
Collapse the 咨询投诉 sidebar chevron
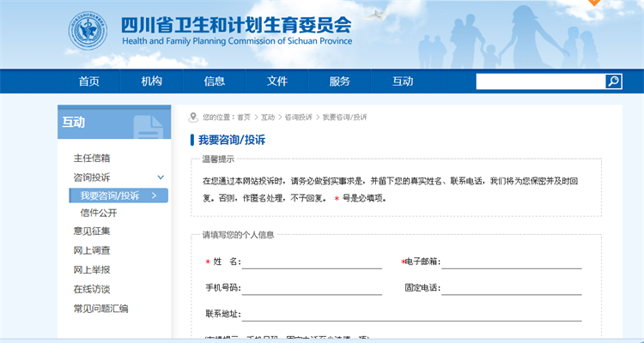click(161, 177)
